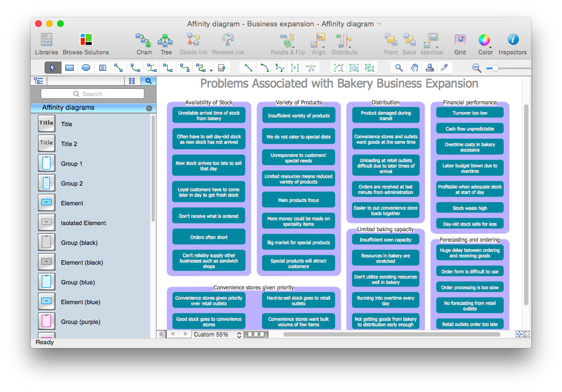
Task: Select 'Main products focus' card
Action: click(x=298, y=200)
